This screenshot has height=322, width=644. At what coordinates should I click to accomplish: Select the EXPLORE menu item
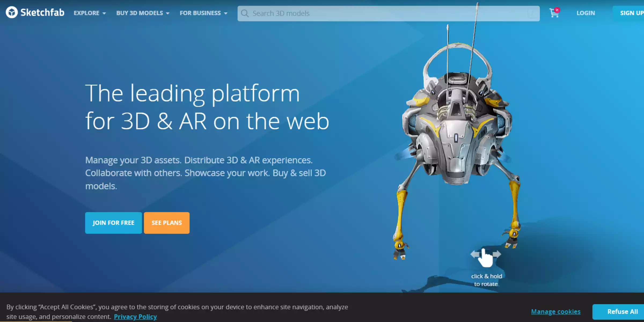[x=88, y=13]
